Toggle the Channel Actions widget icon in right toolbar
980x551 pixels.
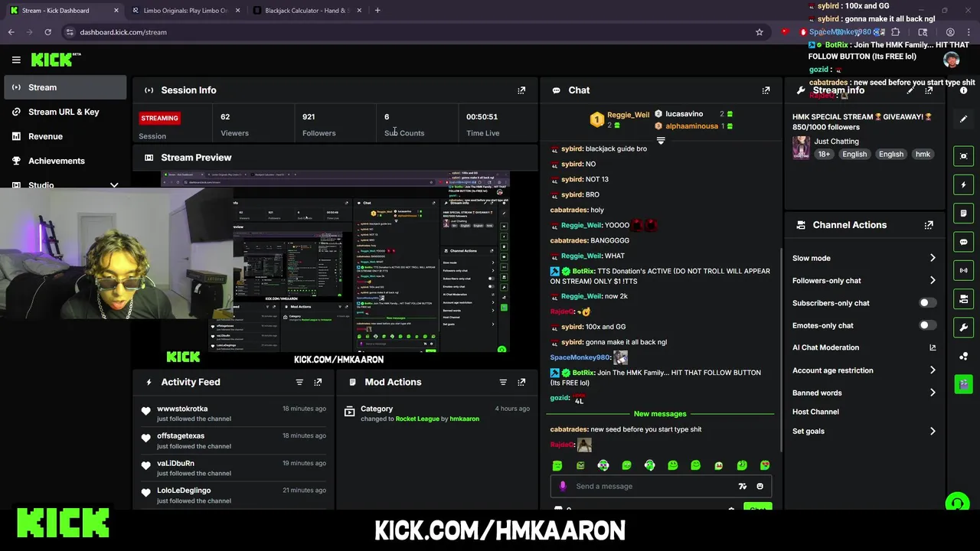[x=963, y=298]
